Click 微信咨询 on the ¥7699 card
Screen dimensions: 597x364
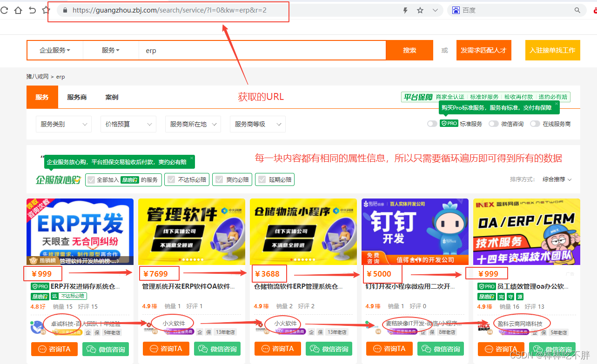click(217, 349)
